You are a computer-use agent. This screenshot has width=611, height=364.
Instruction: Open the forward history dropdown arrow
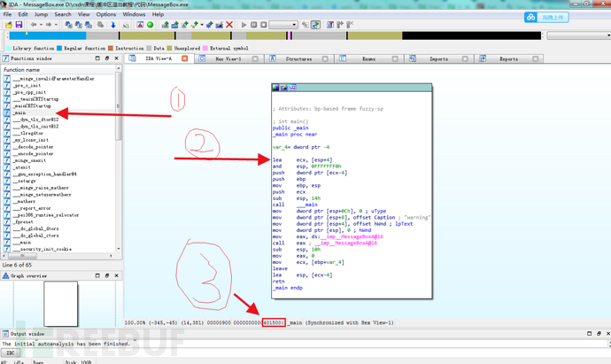(56, 25)
